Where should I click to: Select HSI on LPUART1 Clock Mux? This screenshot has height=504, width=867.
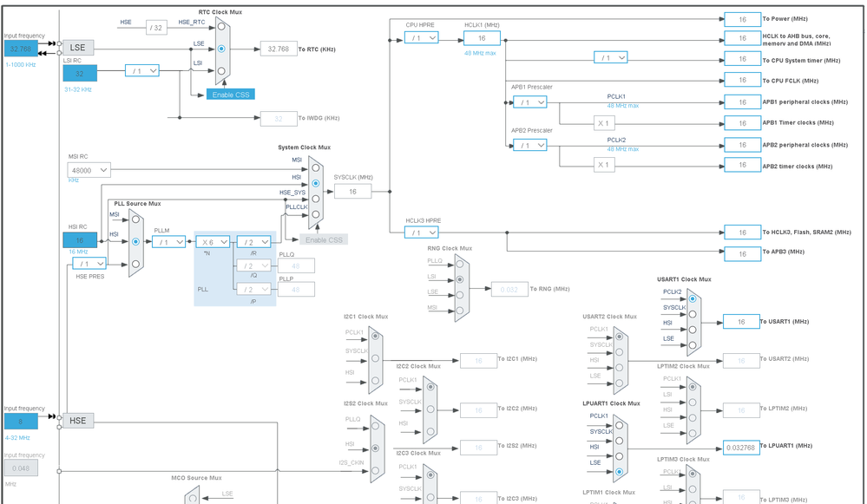tap(620, 456)
